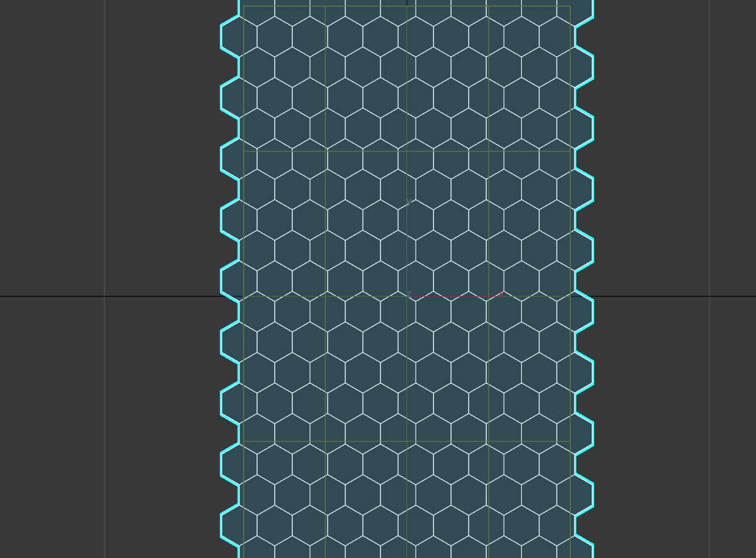Click the olive grid's lower-right interior line intersection
The height and width of the screenshot is (558, 756).
488,441
